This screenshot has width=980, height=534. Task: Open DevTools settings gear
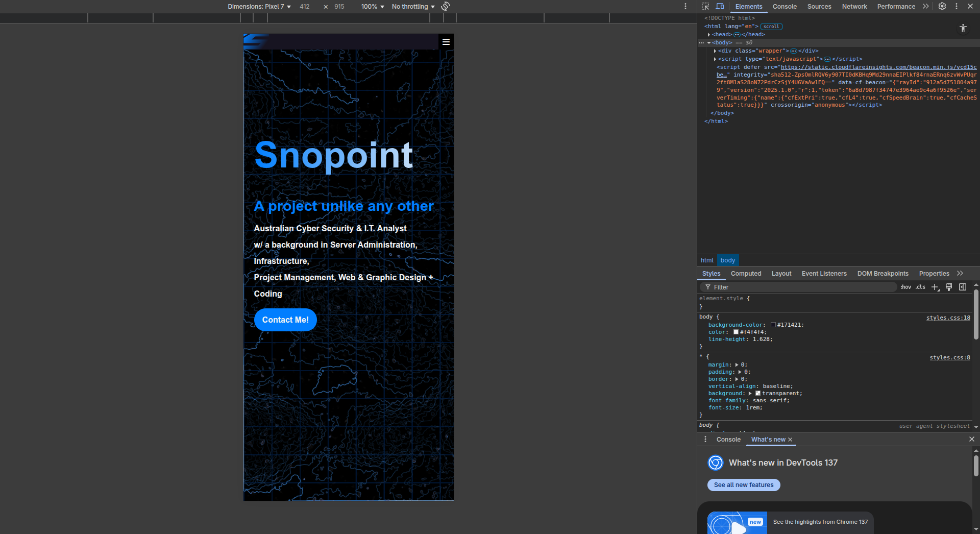942,7
